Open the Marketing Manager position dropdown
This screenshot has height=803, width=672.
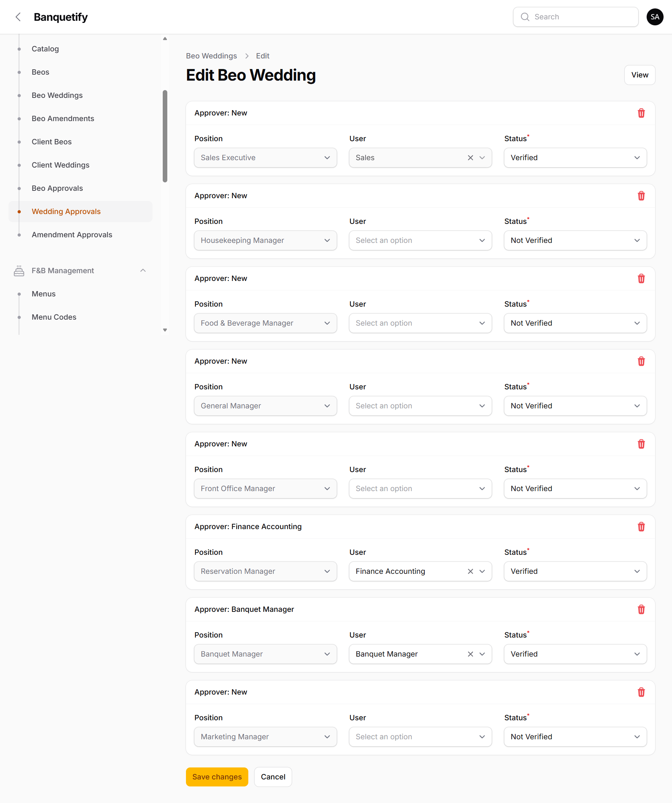[x=266, y=737]
